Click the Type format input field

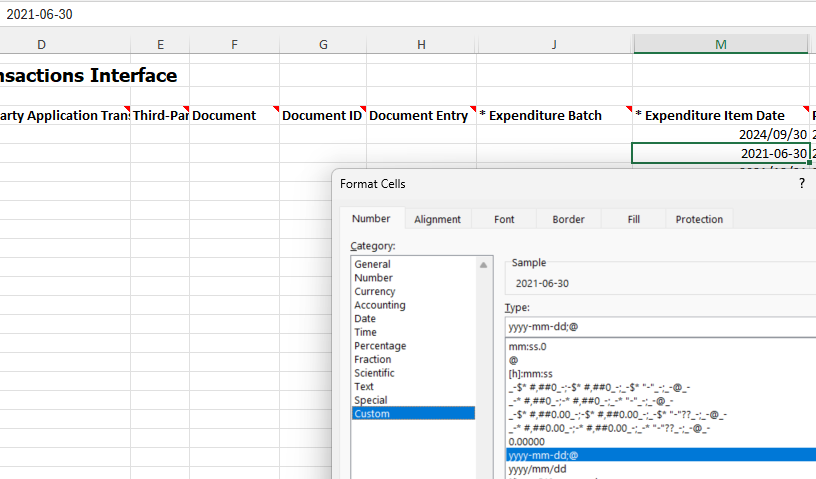point(660,326)
